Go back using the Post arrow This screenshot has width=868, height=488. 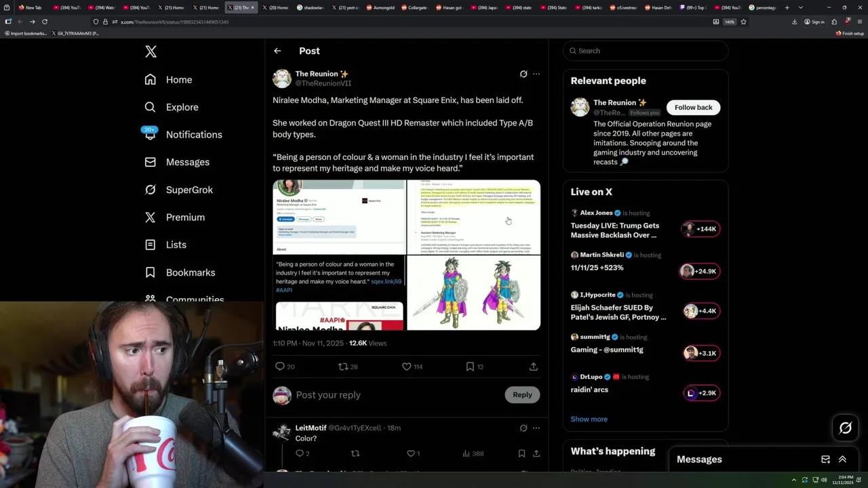(x=277, y=51)
